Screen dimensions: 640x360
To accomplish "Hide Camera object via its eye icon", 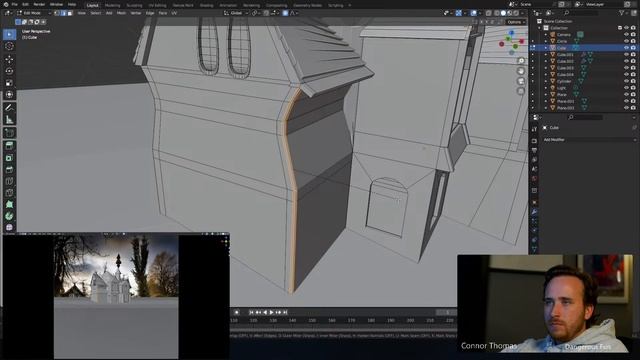I will pyautogui.click(x=626, y=35).
